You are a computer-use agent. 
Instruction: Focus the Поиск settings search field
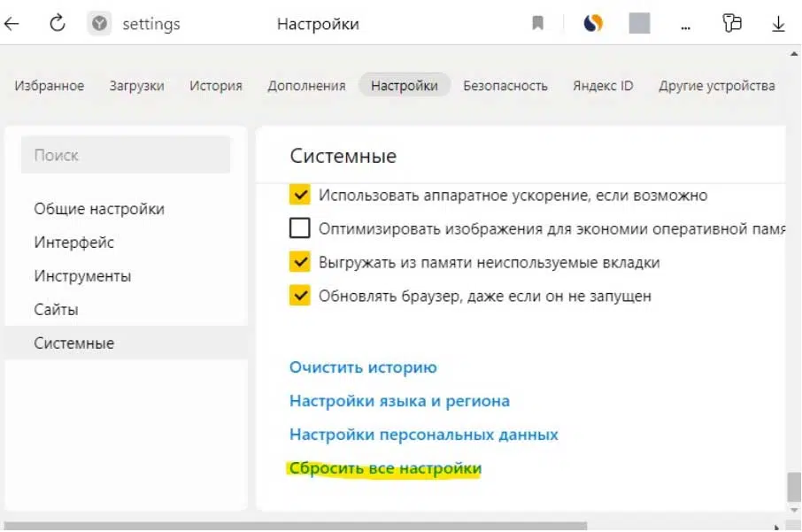pyautogui.click(x=126, y=155)
